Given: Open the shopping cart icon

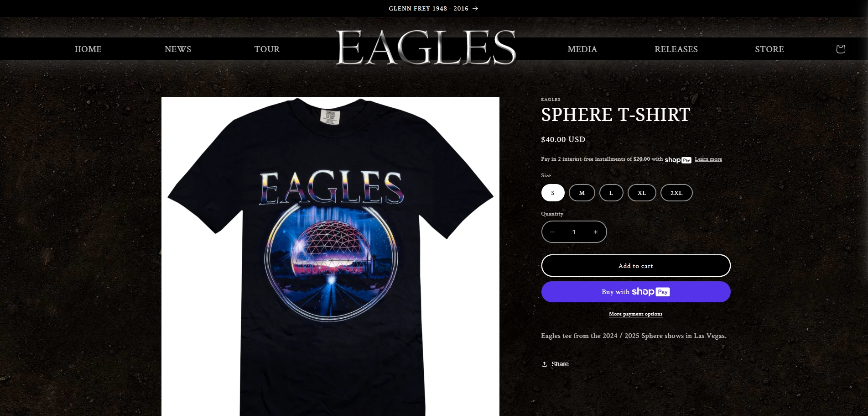Looking at the screenshot, I should click(840, 49).
